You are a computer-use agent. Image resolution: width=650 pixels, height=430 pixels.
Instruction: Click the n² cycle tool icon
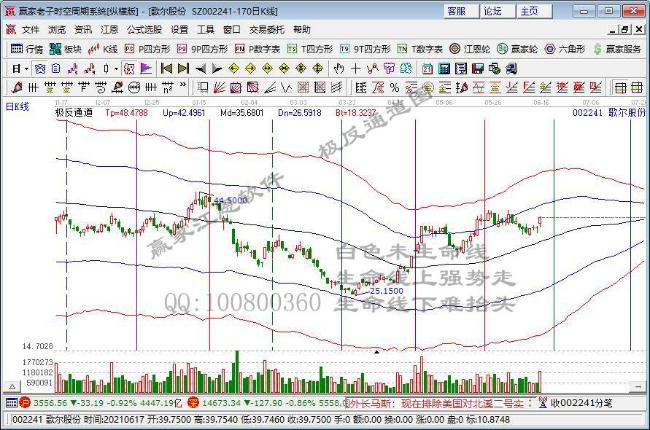tap(167, 87)
